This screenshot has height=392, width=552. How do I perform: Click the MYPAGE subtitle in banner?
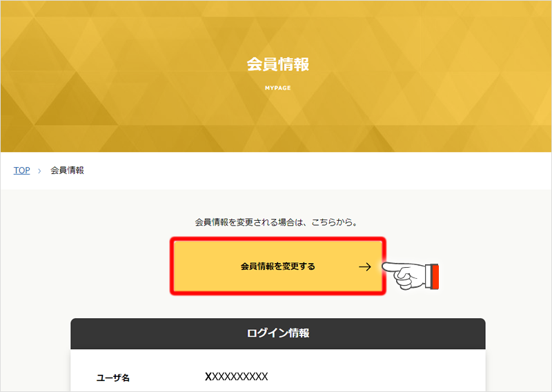tap(278, 88)
